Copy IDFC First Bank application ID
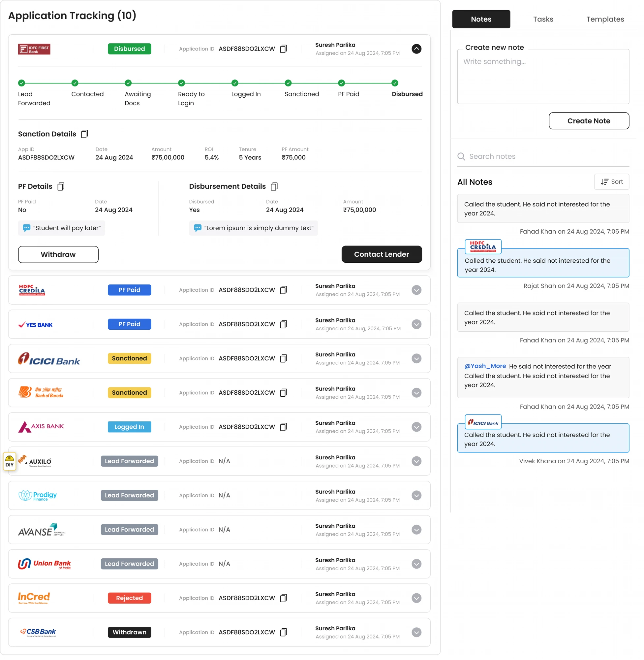644x660 pixels. pos(284,49)
